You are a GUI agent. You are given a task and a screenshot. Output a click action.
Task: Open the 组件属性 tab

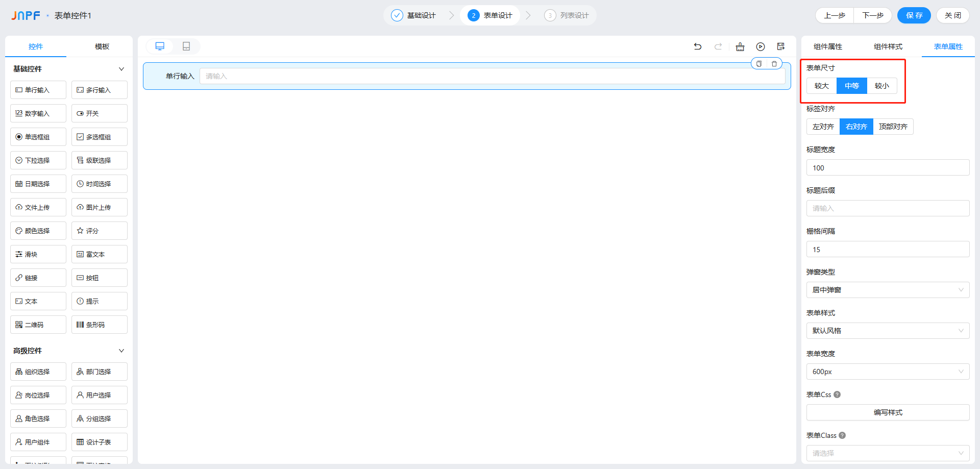[x=828, y=46]
